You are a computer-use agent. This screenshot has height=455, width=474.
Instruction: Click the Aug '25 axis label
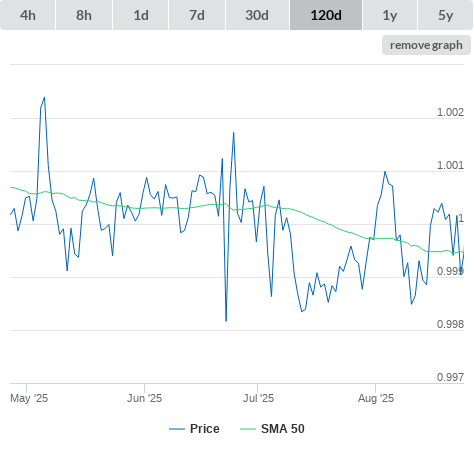(x=376, y=398)
